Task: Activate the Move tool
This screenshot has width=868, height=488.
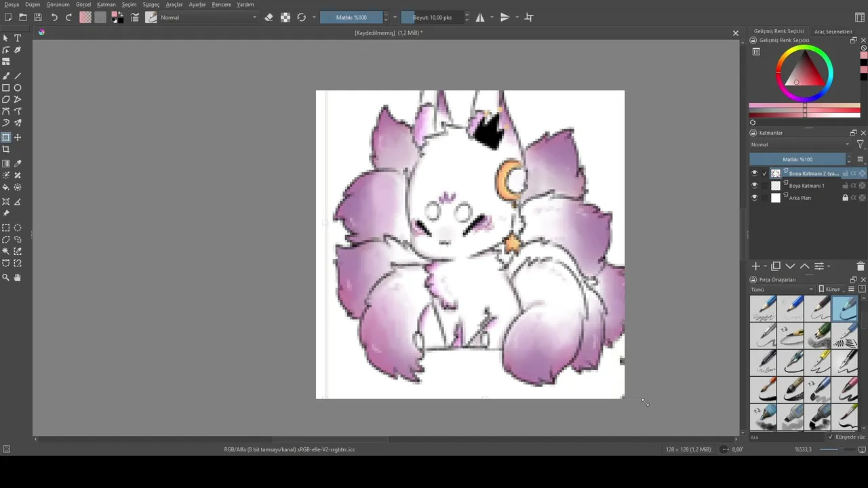Action: point(18,138)
